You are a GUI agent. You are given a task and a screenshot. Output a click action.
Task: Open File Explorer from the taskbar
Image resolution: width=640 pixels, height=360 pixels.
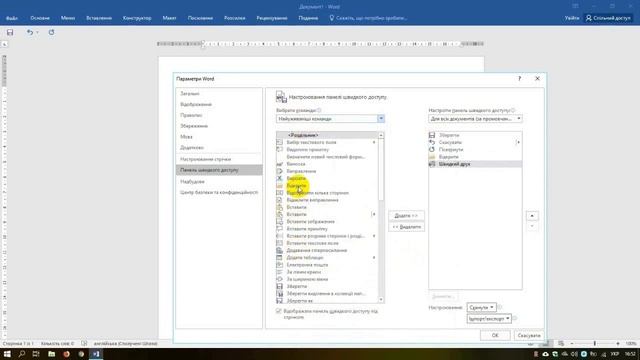coord(51,354)
